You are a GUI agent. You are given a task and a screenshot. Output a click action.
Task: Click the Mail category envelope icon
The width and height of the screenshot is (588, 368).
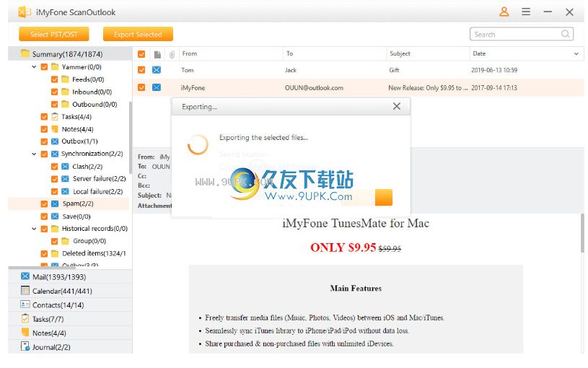coord(25,276)
